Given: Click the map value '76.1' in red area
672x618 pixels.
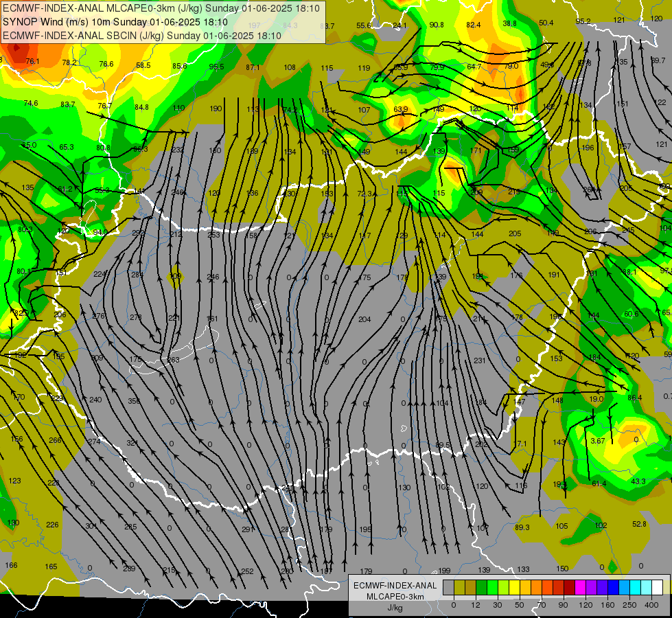Looking at the screenshot, I should click(32, 61).
